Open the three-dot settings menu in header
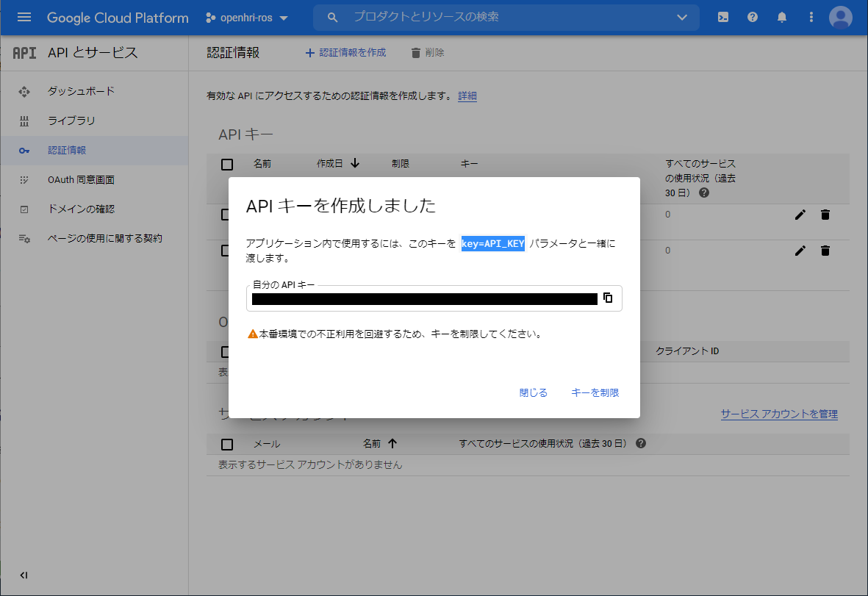Screen dimensions: 868x596 coord(811,17)
